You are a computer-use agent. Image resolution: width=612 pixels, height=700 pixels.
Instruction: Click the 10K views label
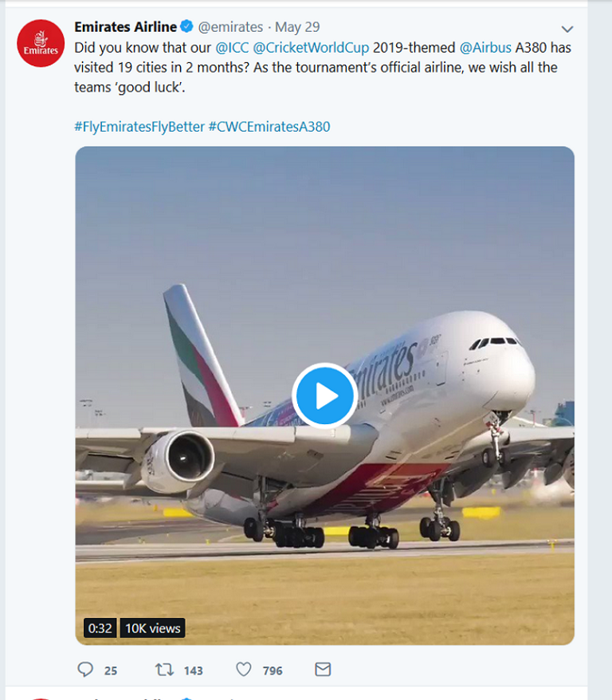coord(153,628)
